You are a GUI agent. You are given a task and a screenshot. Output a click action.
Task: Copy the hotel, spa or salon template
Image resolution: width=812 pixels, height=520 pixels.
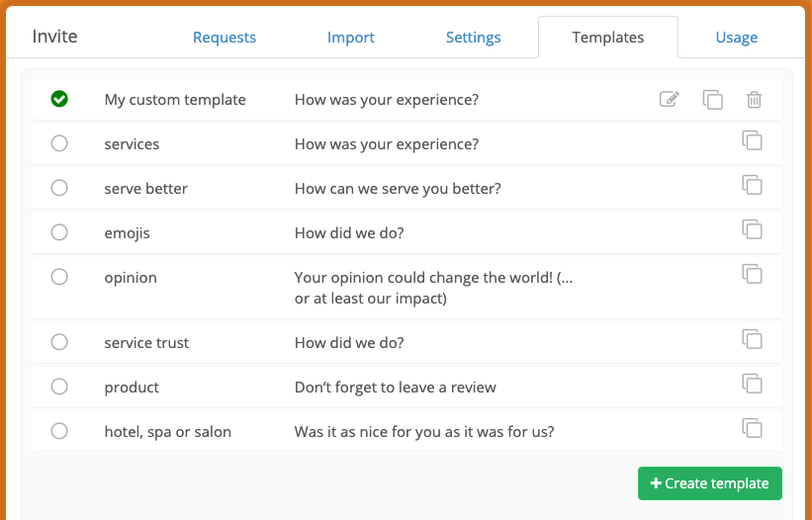pos(752,428)
